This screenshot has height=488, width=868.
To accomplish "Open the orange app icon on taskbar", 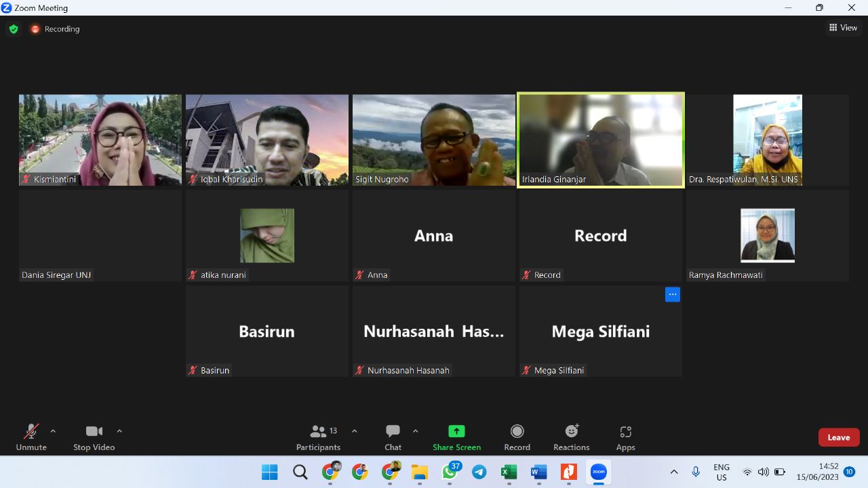I will click(569, 472).
